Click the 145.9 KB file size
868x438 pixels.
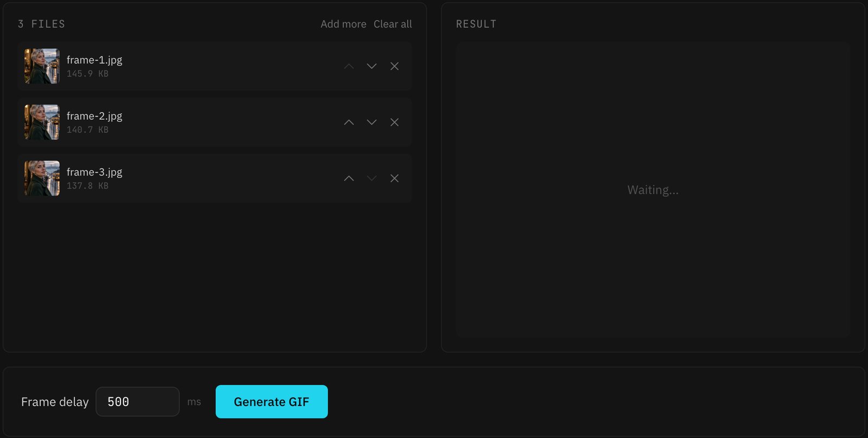(88, 74)
